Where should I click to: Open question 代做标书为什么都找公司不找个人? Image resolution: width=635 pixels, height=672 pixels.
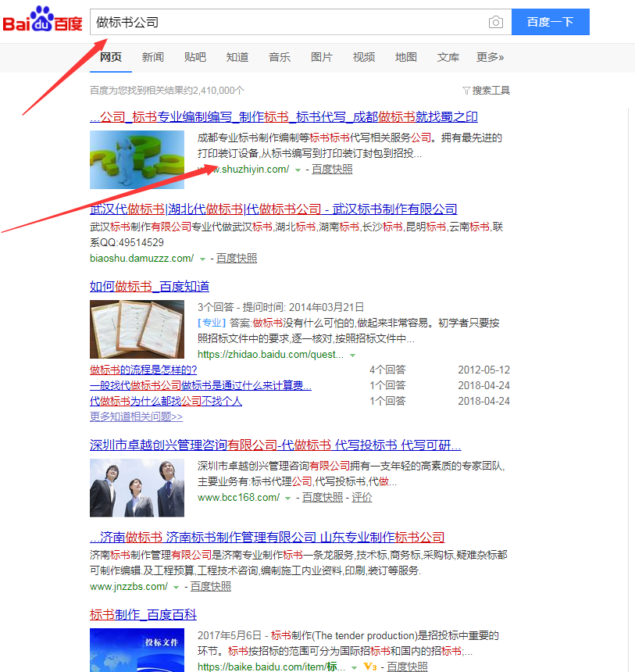(166, 401)
